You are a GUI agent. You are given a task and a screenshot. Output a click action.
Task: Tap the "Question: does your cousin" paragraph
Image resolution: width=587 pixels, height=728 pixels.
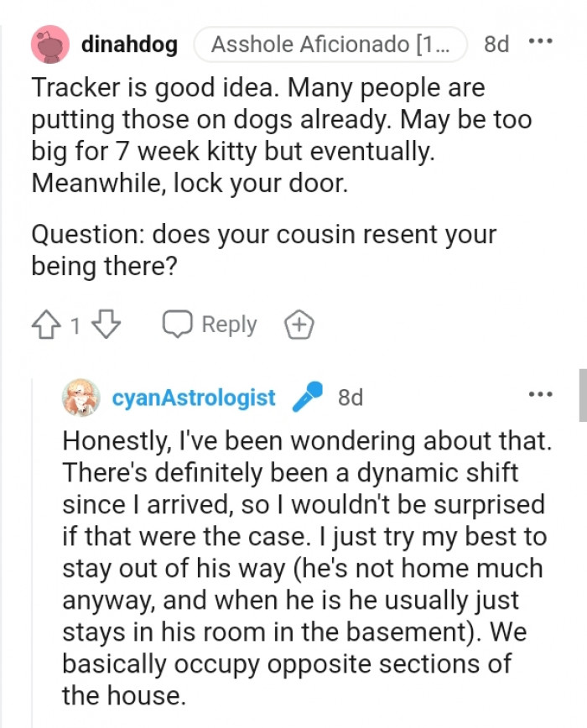tap(263, 249)
